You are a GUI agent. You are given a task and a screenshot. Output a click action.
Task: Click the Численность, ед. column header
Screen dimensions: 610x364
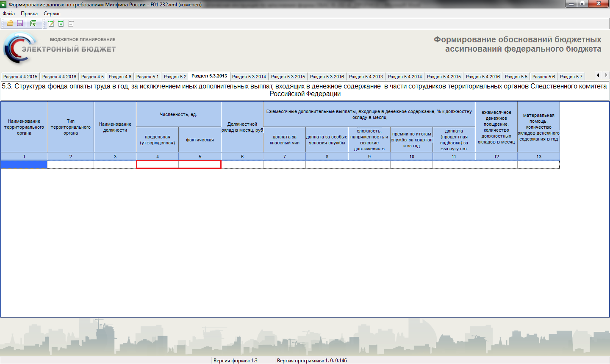[178, 114]
